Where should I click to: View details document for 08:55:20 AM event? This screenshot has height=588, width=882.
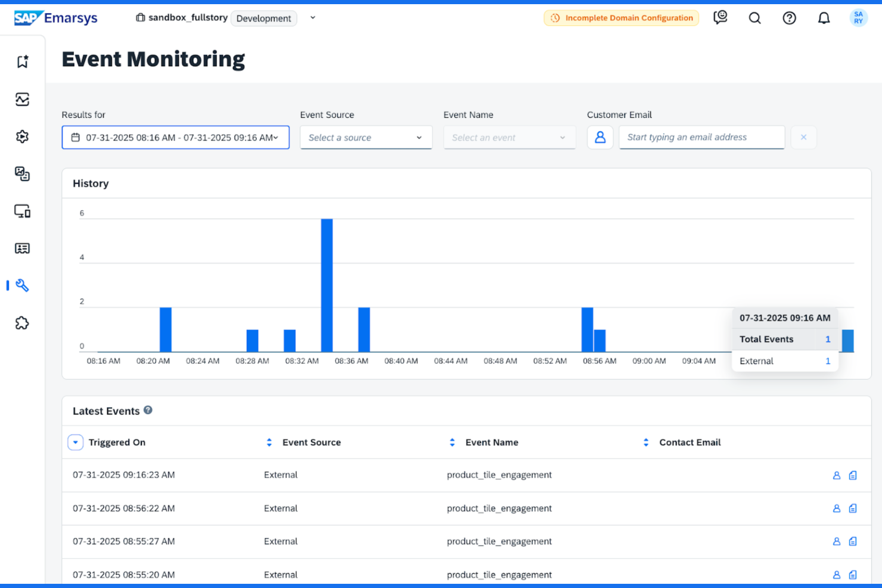coord(853,575)
